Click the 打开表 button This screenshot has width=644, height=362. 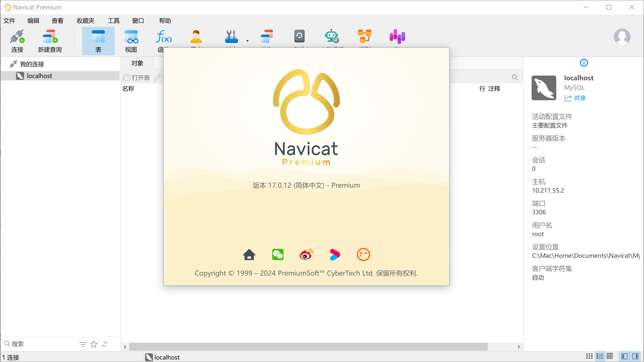pyautogui.click(x=136, y=78)
